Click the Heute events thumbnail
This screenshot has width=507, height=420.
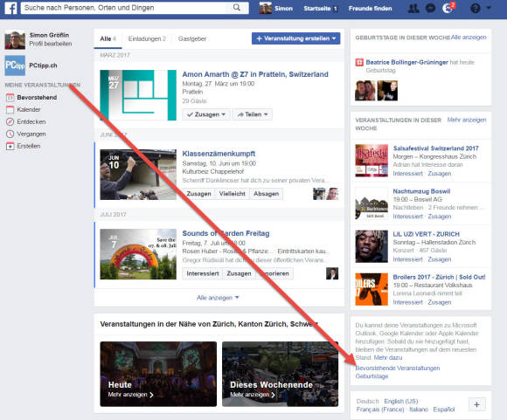(158, 374)
